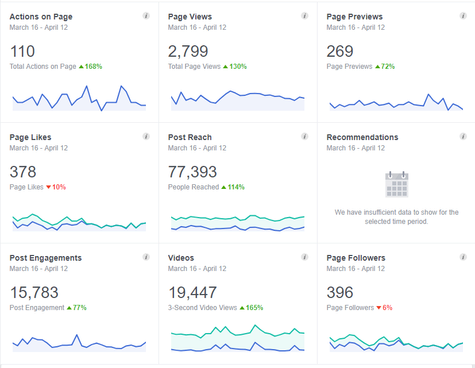Open info icon on Page Followers card
Screen dimensions: 475x368
(463, 257)
